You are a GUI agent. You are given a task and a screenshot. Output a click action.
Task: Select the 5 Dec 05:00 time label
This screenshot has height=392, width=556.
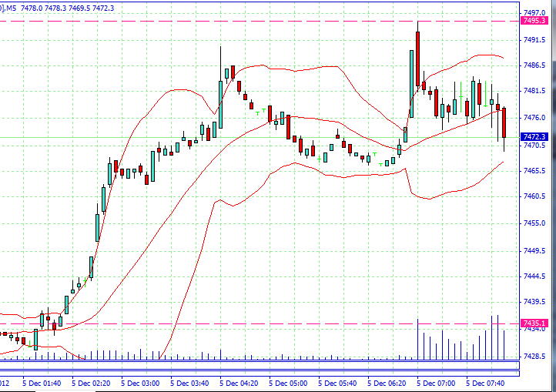tap(288, 384)
